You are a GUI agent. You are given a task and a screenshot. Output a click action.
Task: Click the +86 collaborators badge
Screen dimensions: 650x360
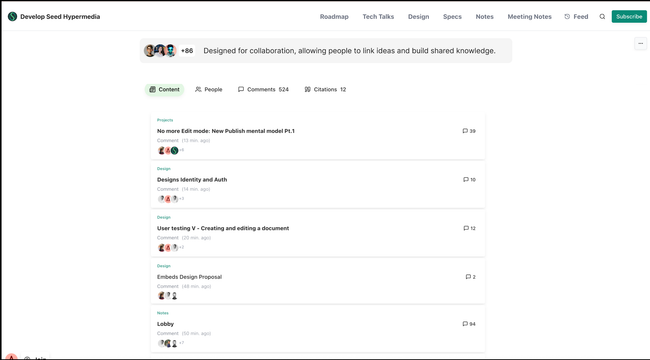point(187,51)
